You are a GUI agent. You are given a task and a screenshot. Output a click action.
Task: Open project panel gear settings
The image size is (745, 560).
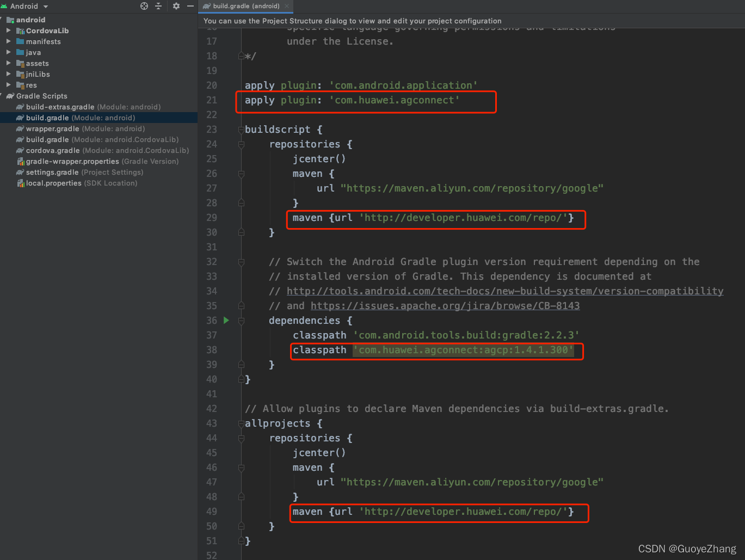click(176, 6)
